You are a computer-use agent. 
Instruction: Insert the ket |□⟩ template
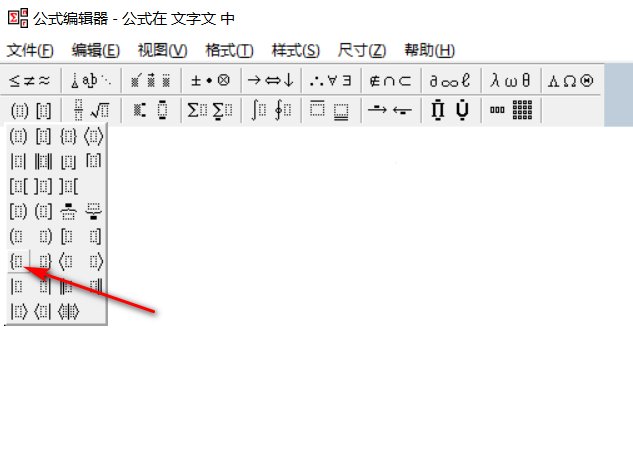tap(18, 312)
